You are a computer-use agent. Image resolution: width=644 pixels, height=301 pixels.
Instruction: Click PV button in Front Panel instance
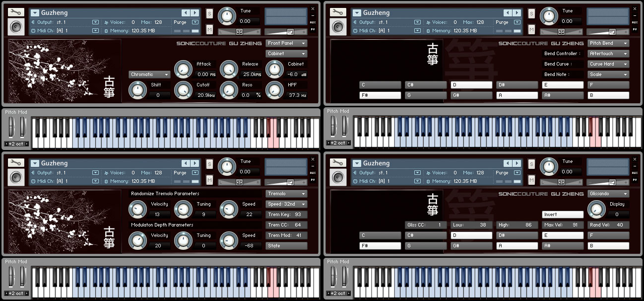click(313, 29)
